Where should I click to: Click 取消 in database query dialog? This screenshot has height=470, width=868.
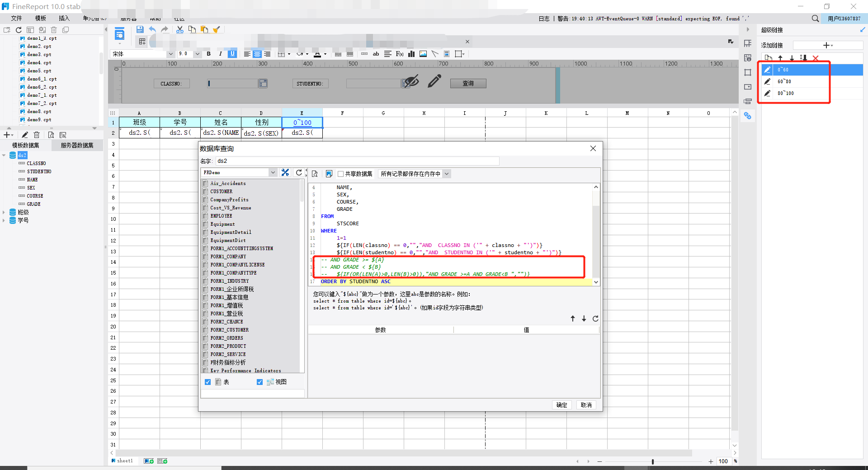(586, 405)
